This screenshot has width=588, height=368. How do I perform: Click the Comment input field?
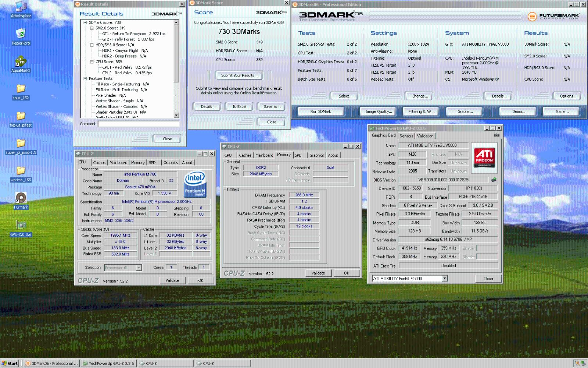138,124
